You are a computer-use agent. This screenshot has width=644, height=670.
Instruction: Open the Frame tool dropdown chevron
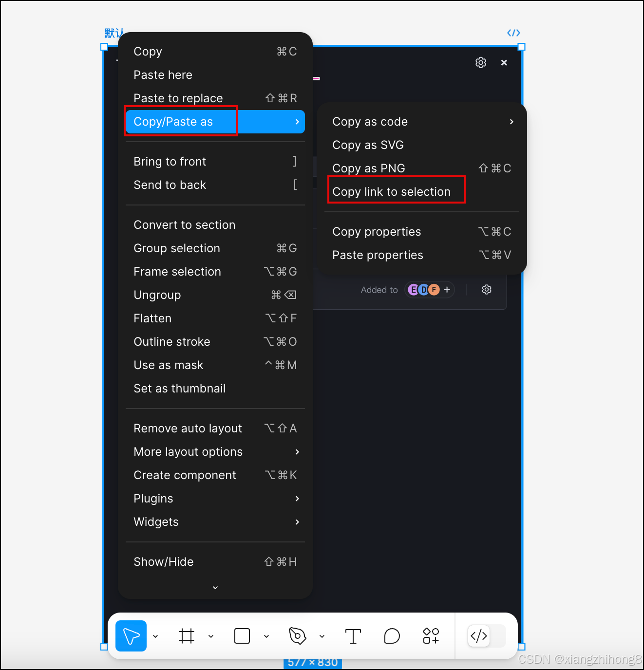(x=211, y=636)
